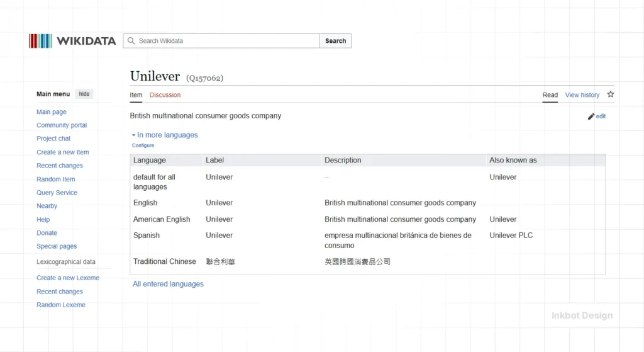Click the Donate link
Screen dimensions: 644x352
tap(47, 233)
